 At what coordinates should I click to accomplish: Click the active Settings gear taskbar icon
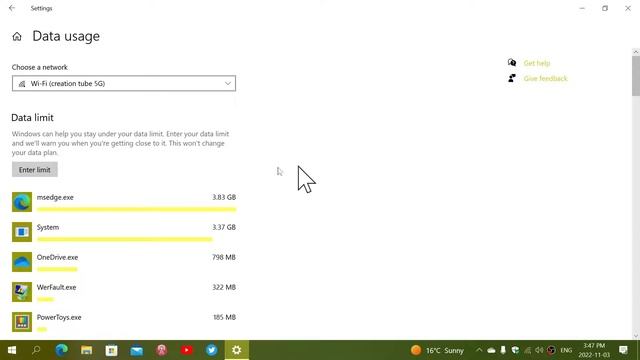click(x=237, y=350)
